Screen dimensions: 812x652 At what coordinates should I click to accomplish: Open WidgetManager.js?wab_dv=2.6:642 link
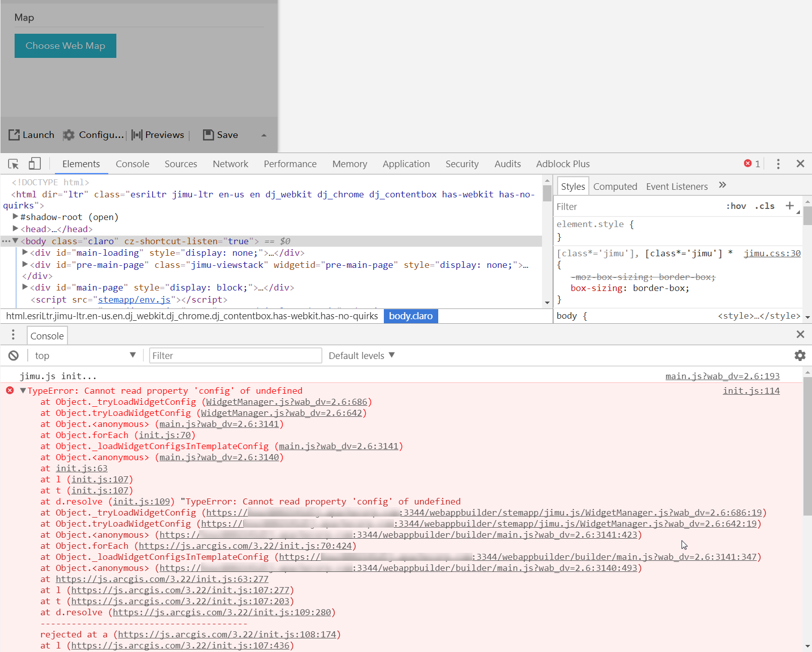[282, 413]
